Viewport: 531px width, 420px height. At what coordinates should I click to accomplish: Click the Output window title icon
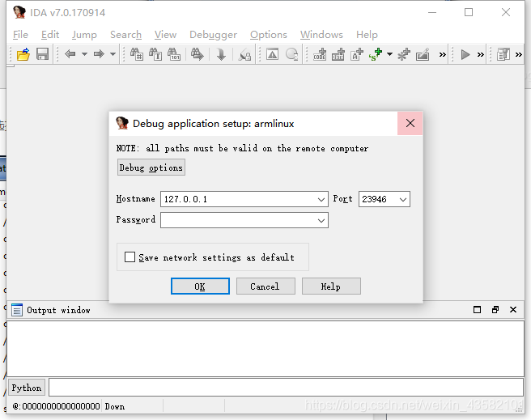tap(17, 310)
